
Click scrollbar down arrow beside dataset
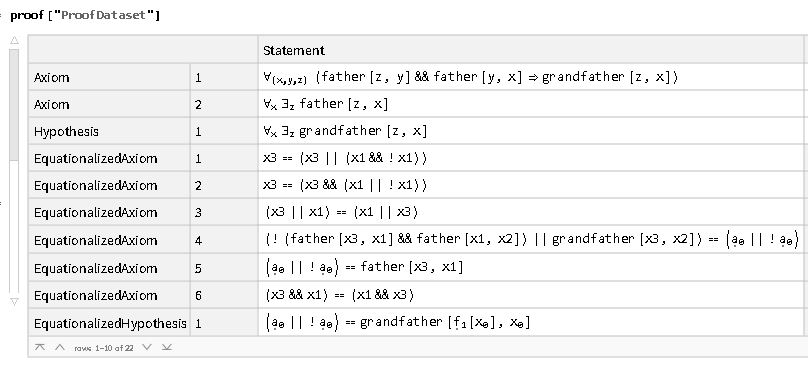pyautogui.click(x=14, y=302)
